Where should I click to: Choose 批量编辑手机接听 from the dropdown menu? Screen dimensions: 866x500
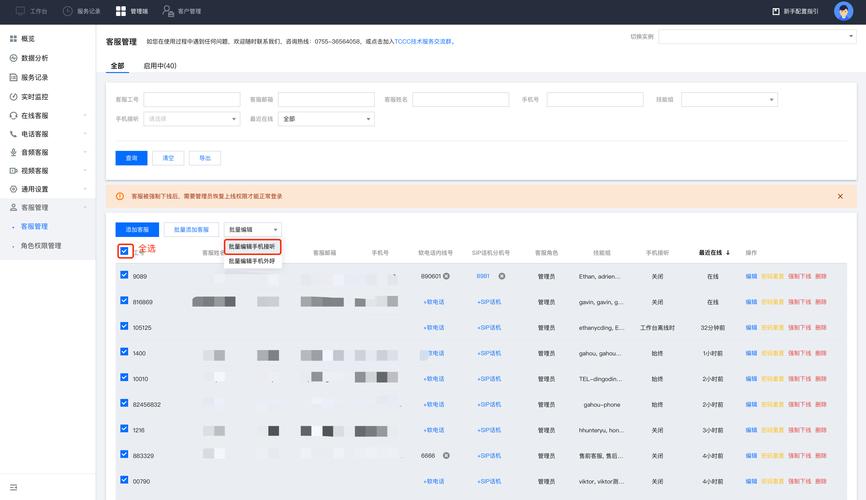tap(252, 246)
